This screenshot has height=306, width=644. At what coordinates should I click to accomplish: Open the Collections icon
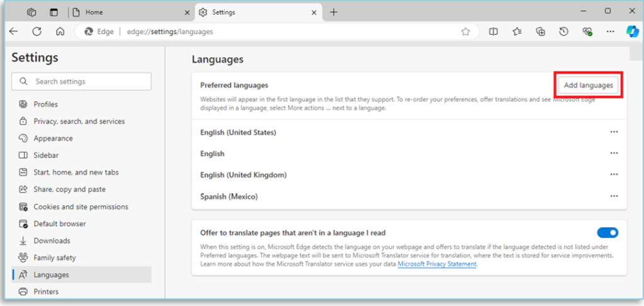pyautogui.click(x=540, y=31)
